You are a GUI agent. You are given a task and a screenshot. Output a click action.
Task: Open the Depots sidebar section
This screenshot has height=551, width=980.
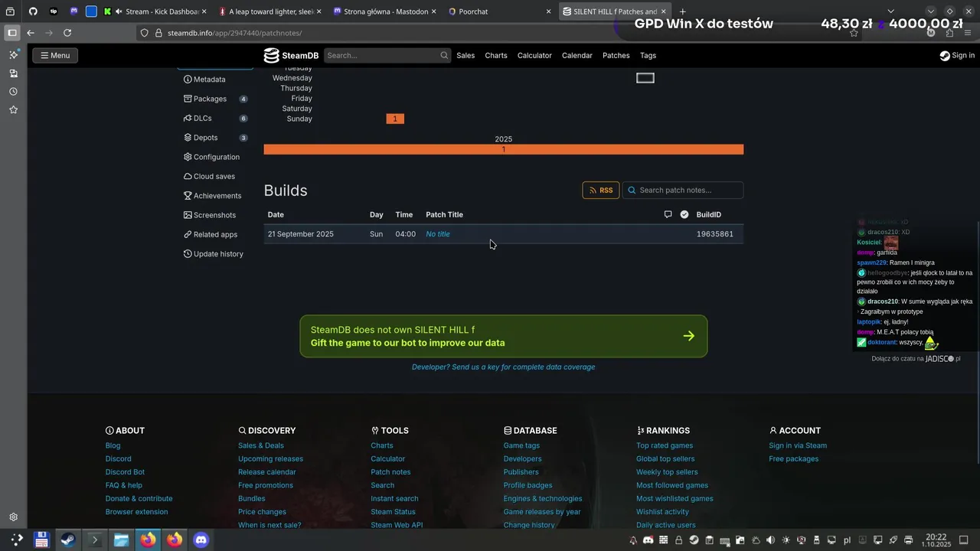pos(215,138)
